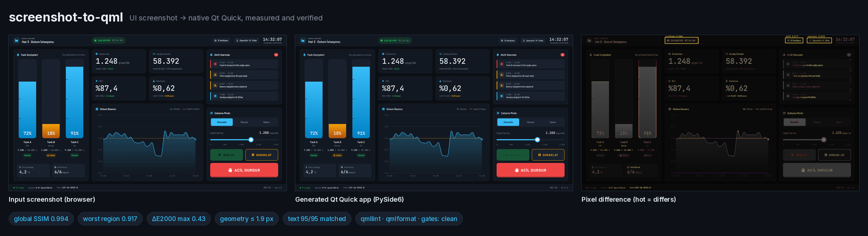Click the hand icon on ACİL DURDUR in the input screenshot
The height and width of the screenshot is (236, 868).
[x=230, y=170]
